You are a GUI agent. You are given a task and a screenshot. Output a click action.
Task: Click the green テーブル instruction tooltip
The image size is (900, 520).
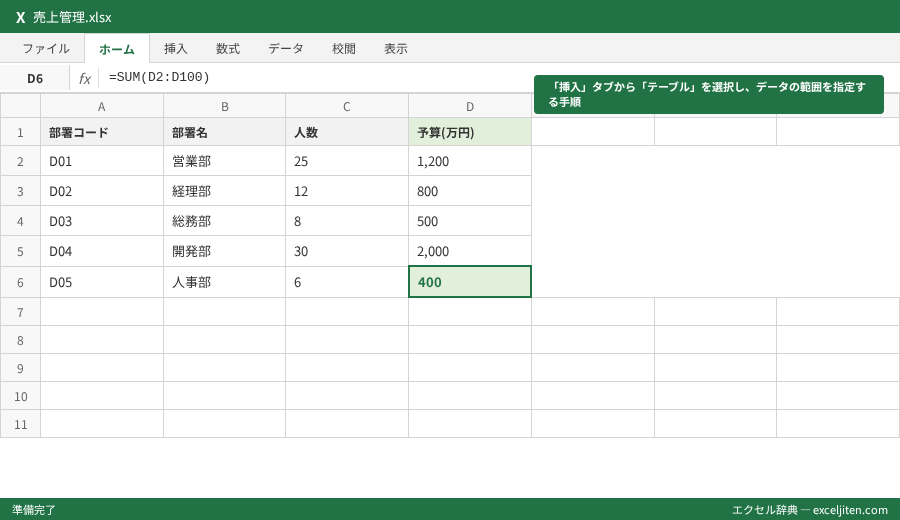[x=708, y=94]
